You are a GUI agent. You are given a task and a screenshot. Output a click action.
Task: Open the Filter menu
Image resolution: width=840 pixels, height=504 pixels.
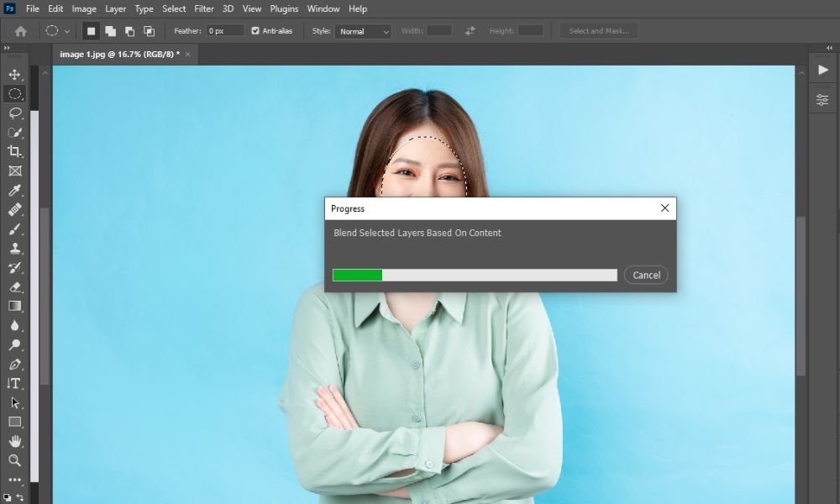pyautogui.click(x=204, y=8)
